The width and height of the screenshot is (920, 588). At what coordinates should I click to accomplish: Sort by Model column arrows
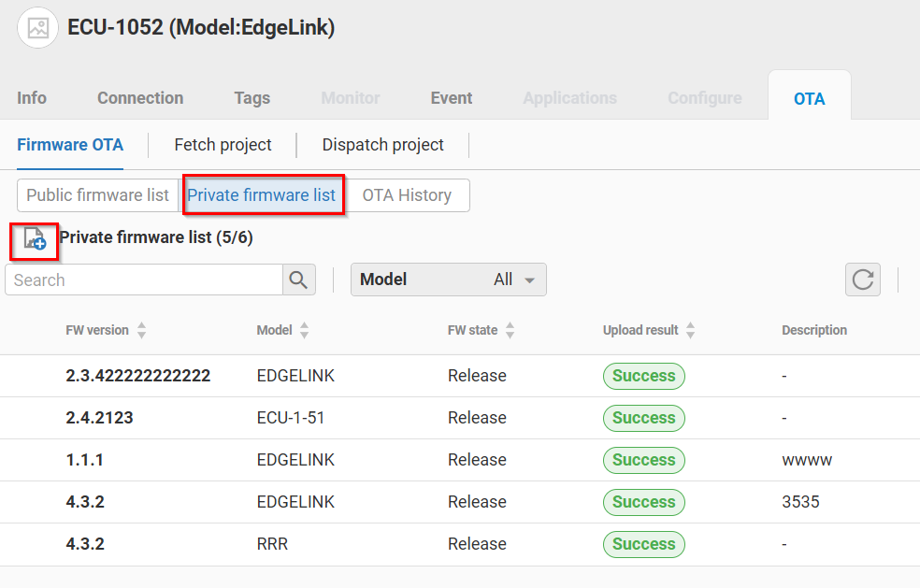point(304,330)
